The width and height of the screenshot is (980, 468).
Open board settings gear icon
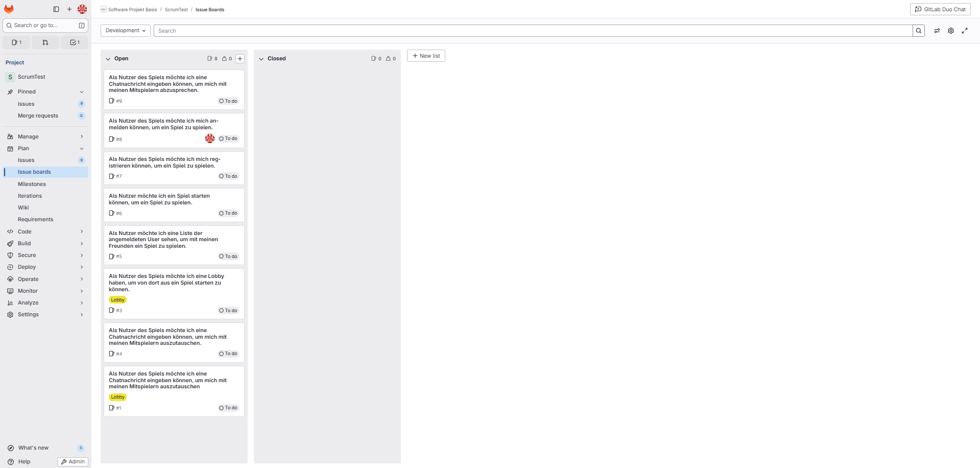[950, 31]
